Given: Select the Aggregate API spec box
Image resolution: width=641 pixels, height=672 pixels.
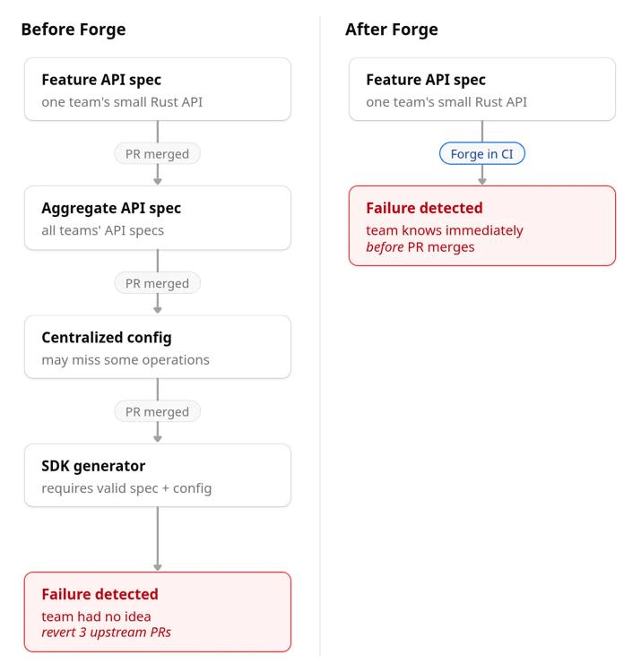Looking at the screenshot, I should pos(158,218).
